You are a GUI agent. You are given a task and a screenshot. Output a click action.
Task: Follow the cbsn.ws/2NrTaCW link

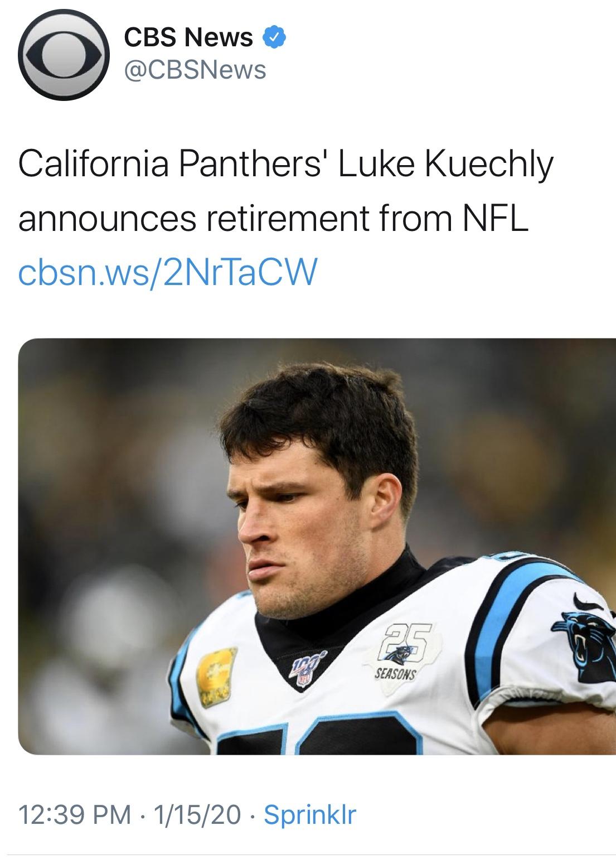[168, 271]
